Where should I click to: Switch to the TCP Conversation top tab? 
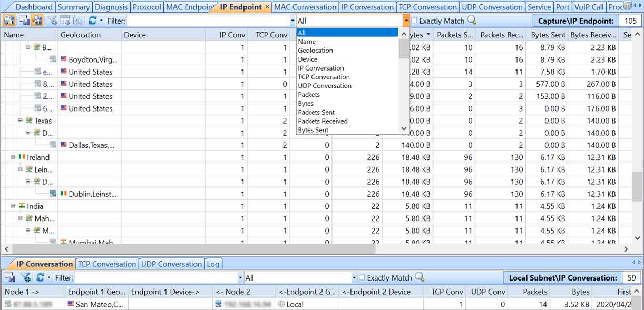427,7
